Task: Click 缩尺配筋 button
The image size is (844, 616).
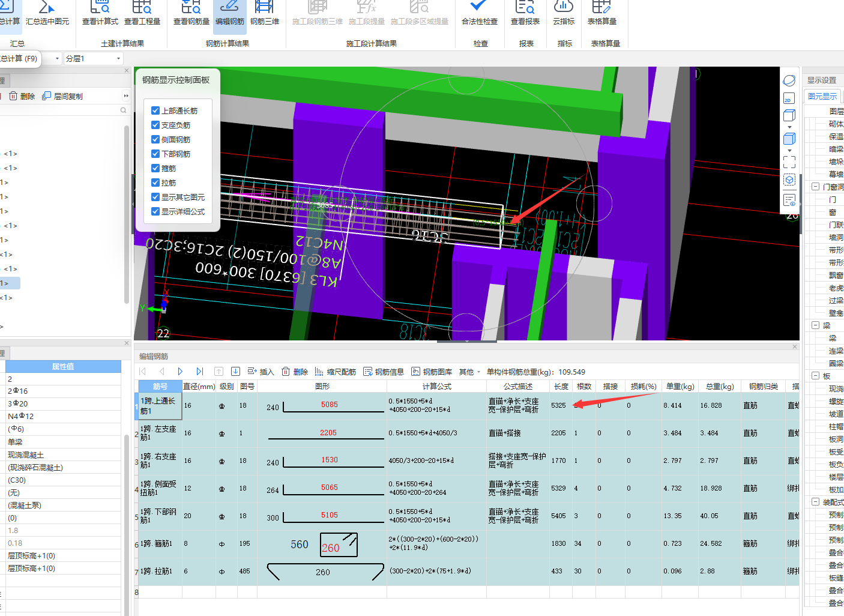Action: coord(336,372)
